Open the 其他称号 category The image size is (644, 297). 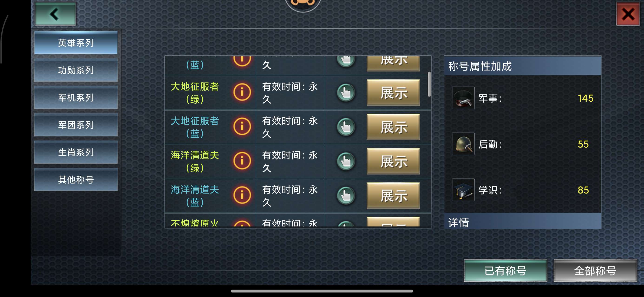point(76,180)
